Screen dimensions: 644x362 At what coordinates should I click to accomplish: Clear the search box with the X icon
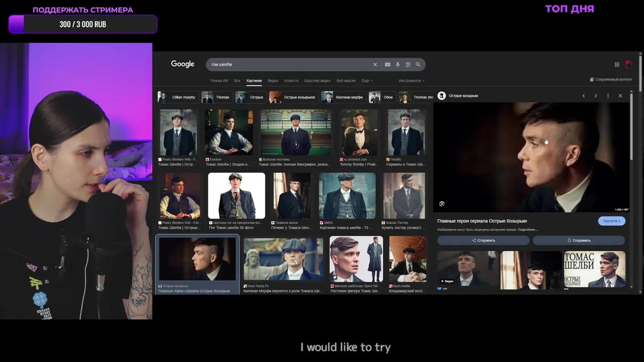[375, 64]
